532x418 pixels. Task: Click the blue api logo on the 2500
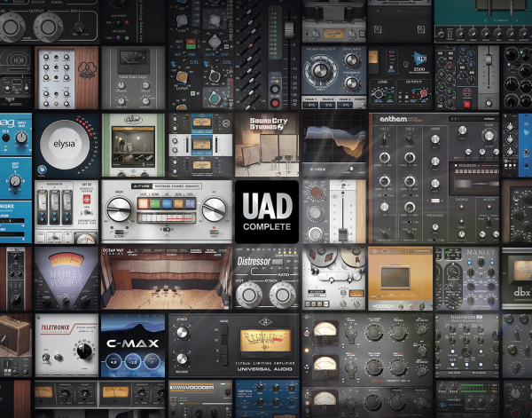click(x=420, y=59)
